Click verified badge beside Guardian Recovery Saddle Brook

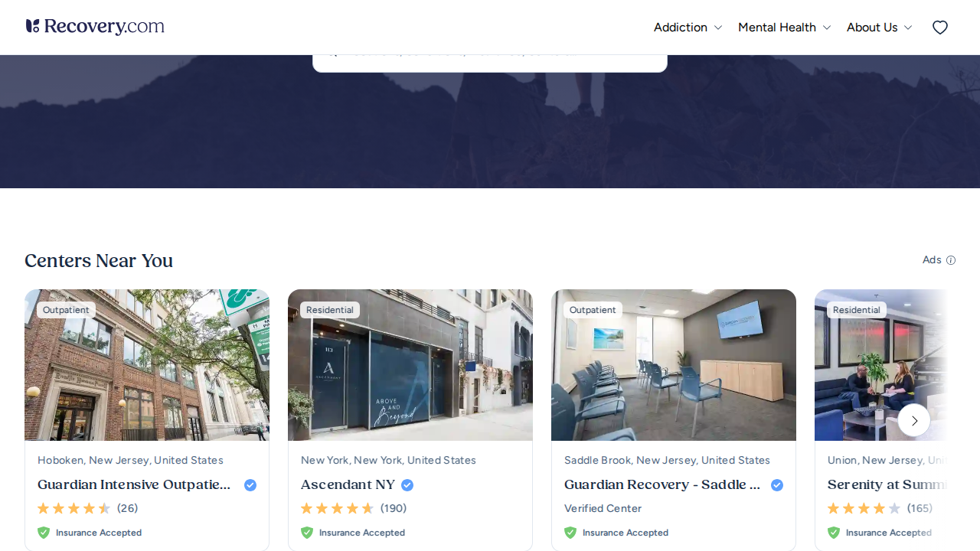click(x=777, y=485)
